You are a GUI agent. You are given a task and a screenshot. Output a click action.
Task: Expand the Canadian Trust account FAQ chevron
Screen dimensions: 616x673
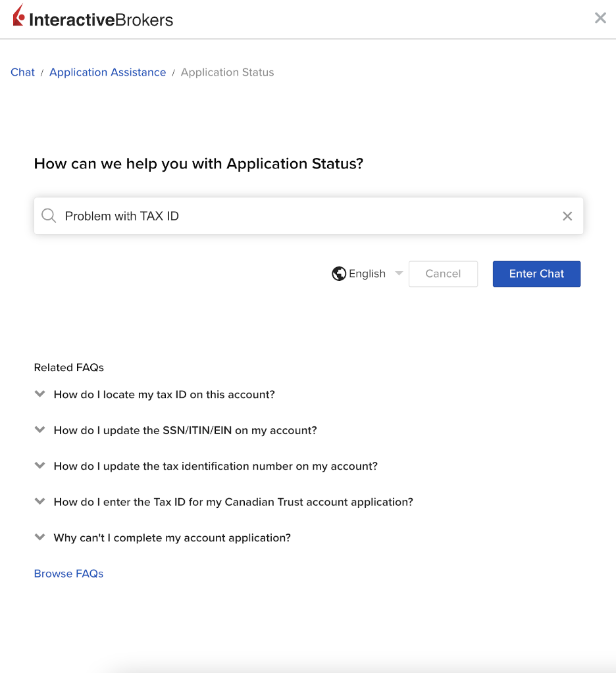point(40,501)
